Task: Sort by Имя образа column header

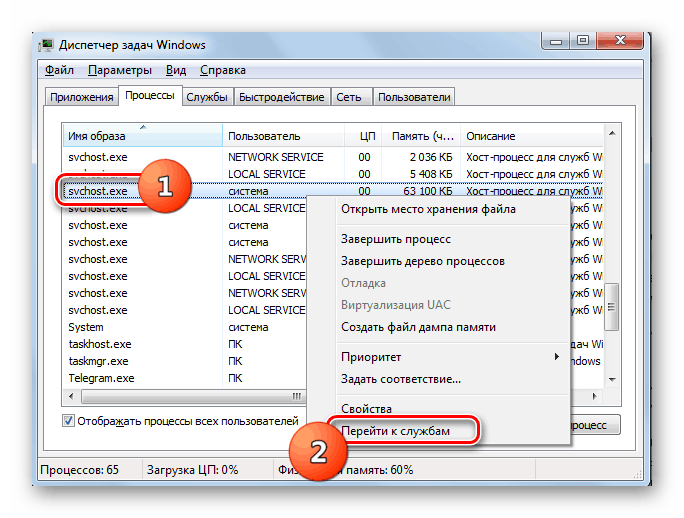Action: coord(143,136)
